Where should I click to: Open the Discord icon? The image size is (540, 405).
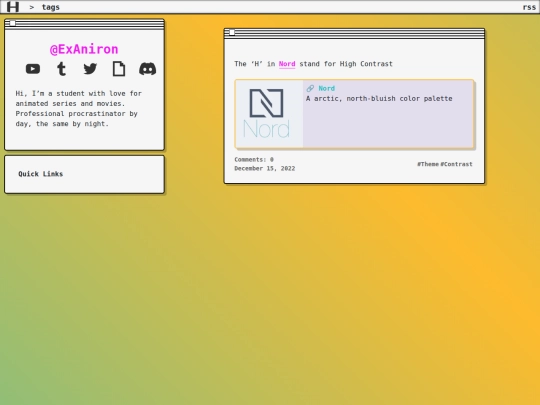[x=147, y=69]
